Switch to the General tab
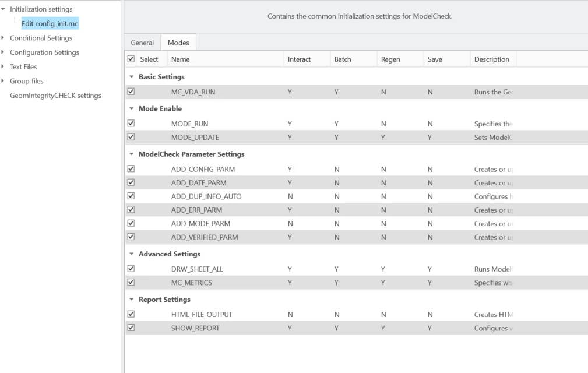Image resolution: width=588 pixels, height=373 pixels. tap(142, 43)
